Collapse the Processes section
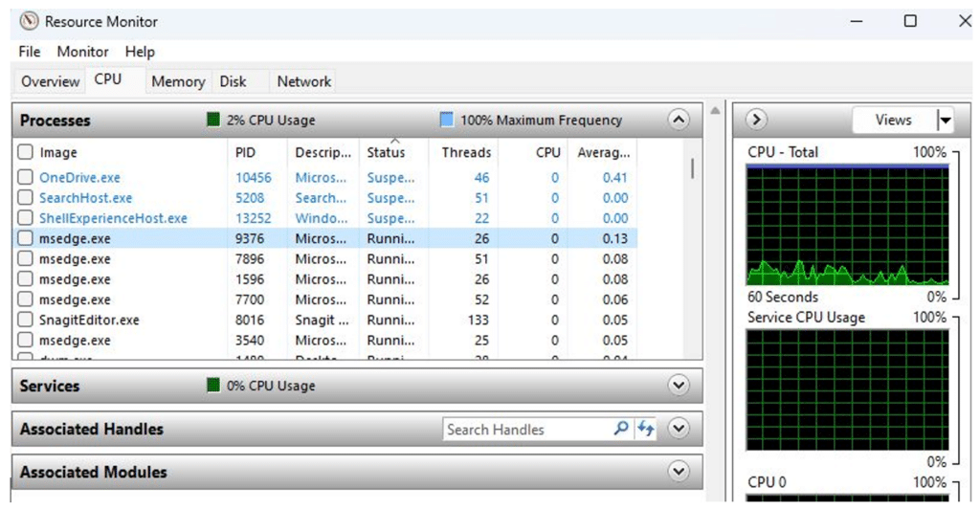Image resolution: width=980 pixels, height=509 pixels. tap(679, 121)
